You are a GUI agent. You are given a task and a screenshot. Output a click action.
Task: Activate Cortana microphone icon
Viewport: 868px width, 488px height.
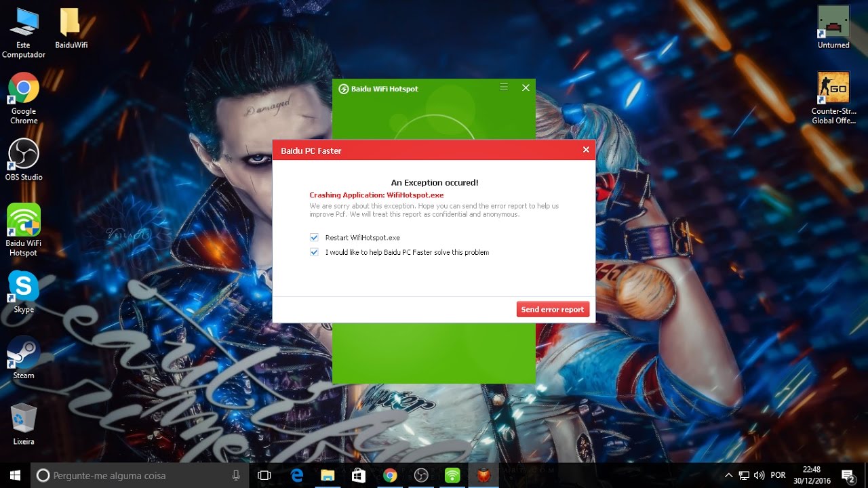(236, 475)
